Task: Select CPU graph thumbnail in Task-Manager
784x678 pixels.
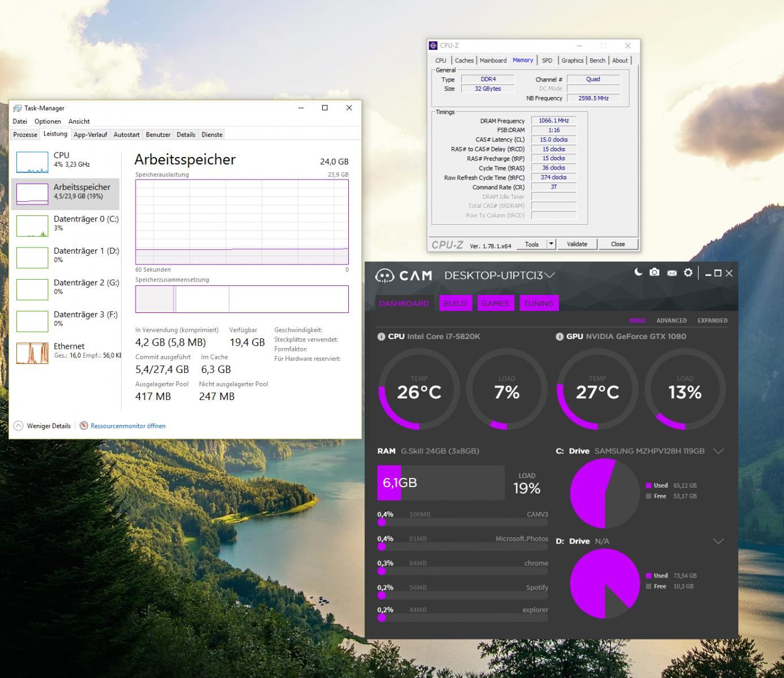Action: click(x=32, y=162)
